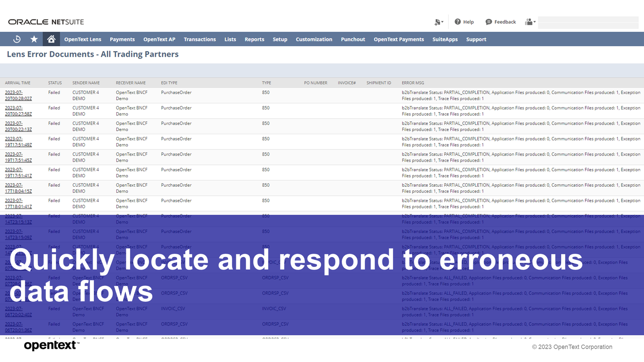Open the Reports menu
Screen dimensions: 644x362
[x=254, y=39]
